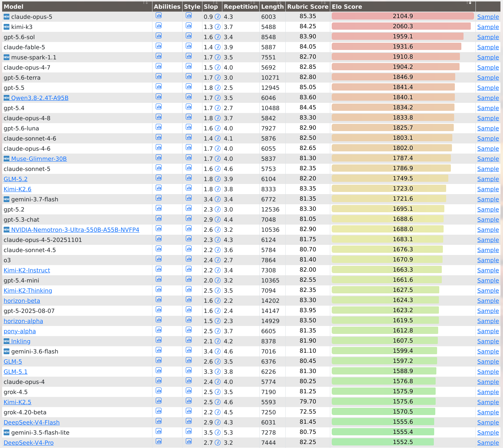Show the Abilities chart for grok-4.5
The image size is (503, 448).
pos(159,391)
